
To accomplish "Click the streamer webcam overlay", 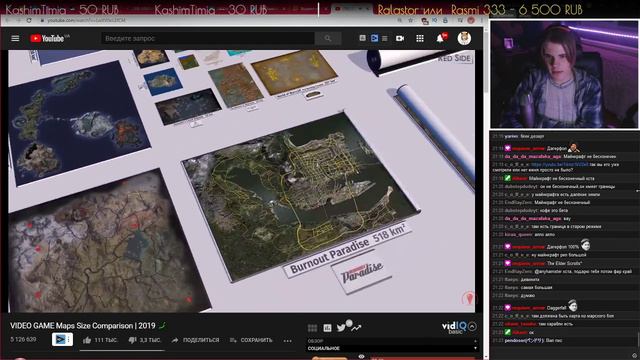I will (564, 74).
